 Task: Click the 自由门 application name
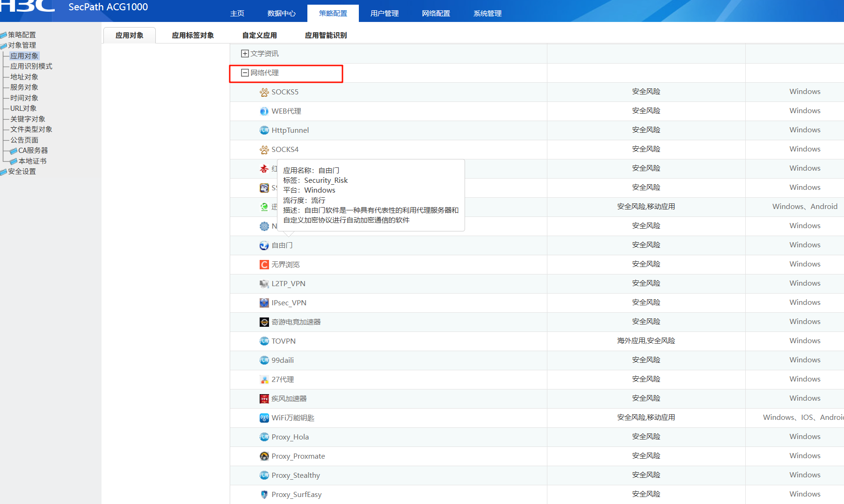pyautogui.click(x=282, y=245)
